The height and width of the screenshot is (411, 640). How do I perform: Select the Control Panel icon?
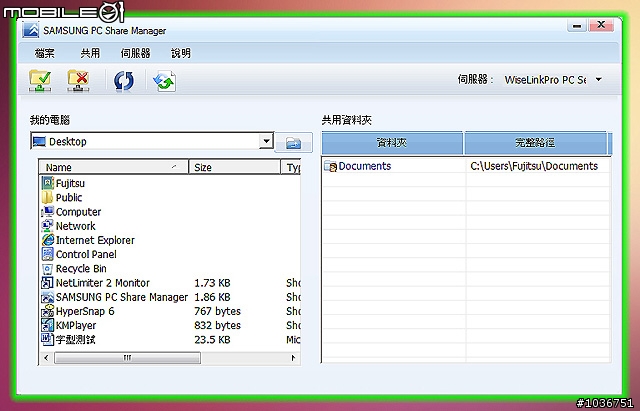coord(47,254)
